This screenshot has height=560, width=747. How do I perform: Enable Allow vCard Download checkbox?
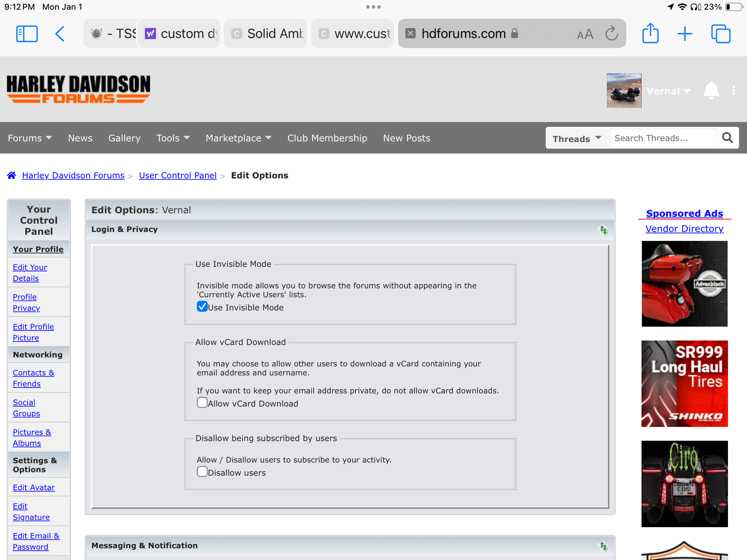coord(202,402)
